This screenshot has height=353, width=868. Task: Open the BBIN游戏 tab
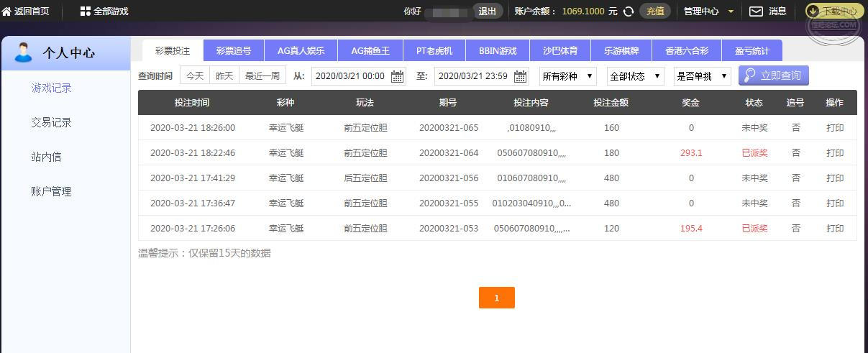coord(498,51)
